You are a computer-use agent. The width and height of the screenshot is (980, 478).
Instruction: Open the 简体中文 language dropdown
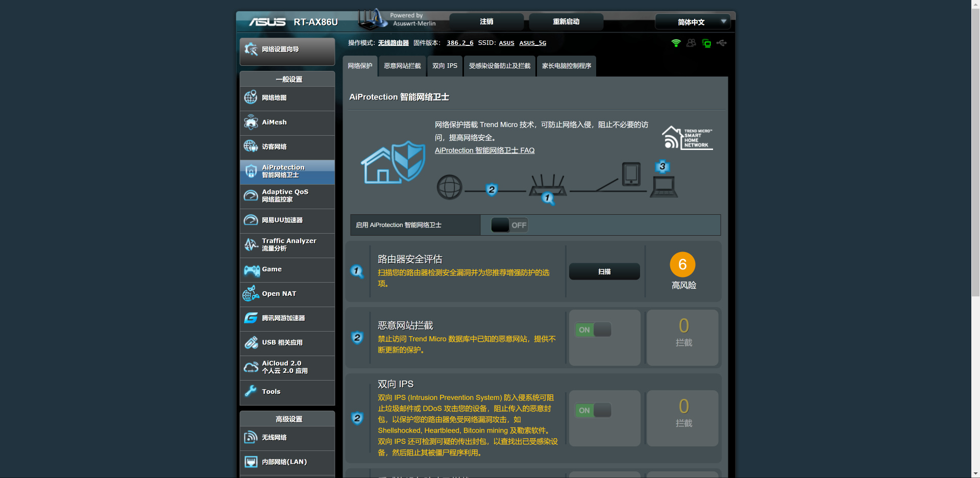[693, 22]
